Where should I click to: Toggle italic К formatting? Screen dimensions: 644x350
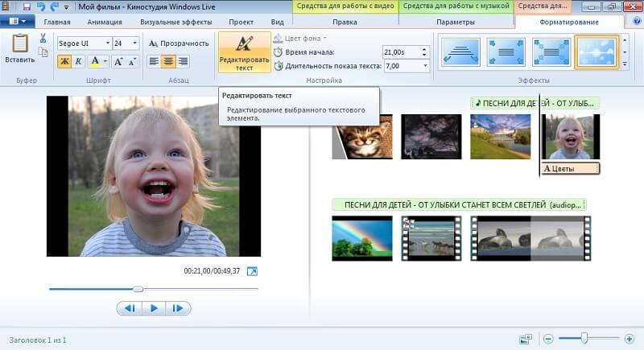click(78, 61)
